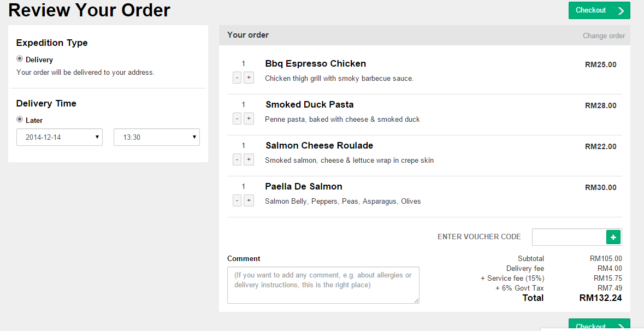Add one more Smoked Duck Pasta
Screen dimensions: 644x331
click(249, 119)
